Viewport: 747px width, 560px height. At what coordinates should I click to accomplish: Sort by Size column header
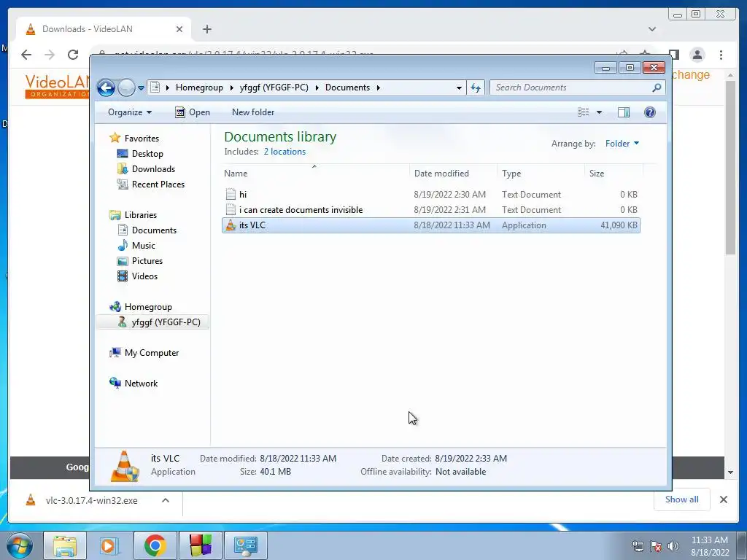(x=614, y=174)
